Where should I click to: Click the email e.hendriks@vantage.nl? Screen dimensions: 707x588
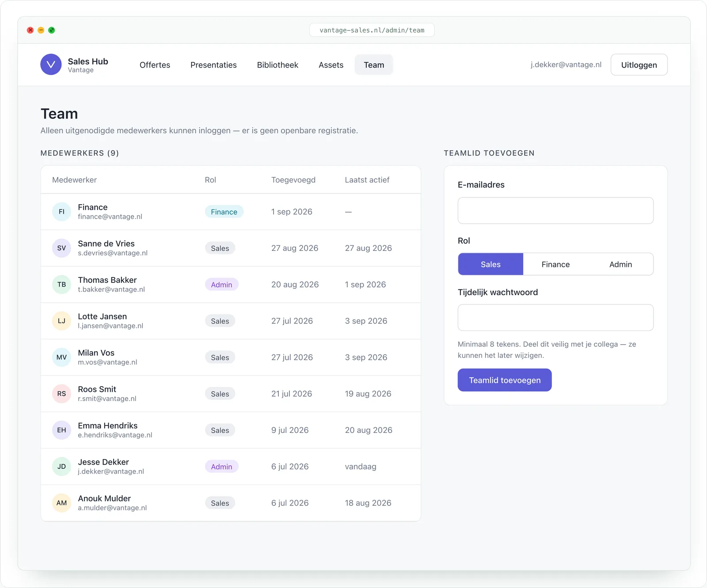coord(115,435)
